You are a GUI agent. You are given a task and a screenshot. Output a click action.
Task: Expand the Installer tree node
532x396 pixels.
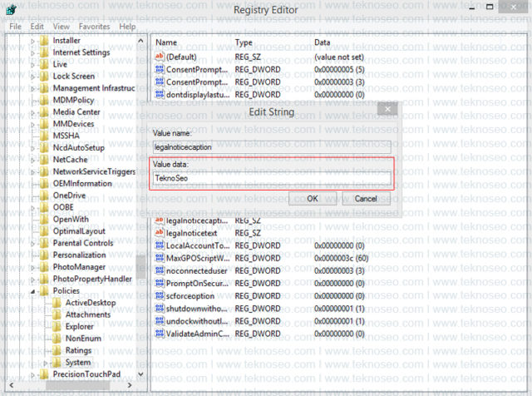pos(33,41)
